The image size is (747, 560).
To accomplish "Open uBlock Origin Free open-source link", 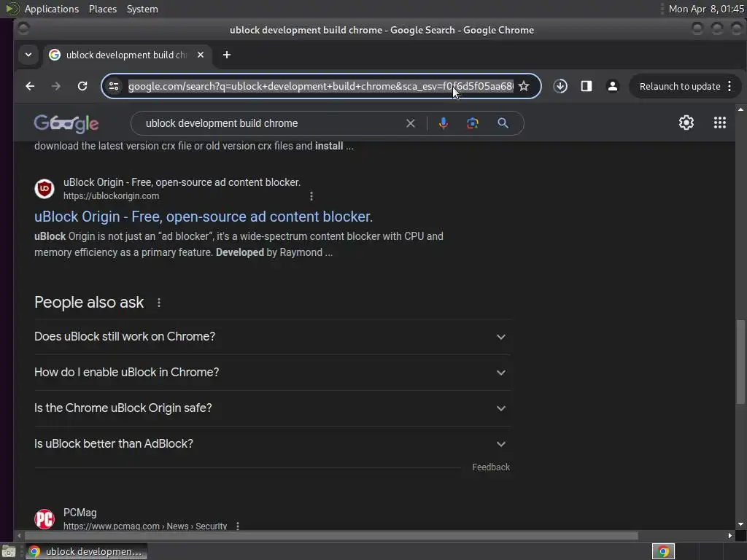I will click(204, 217).
